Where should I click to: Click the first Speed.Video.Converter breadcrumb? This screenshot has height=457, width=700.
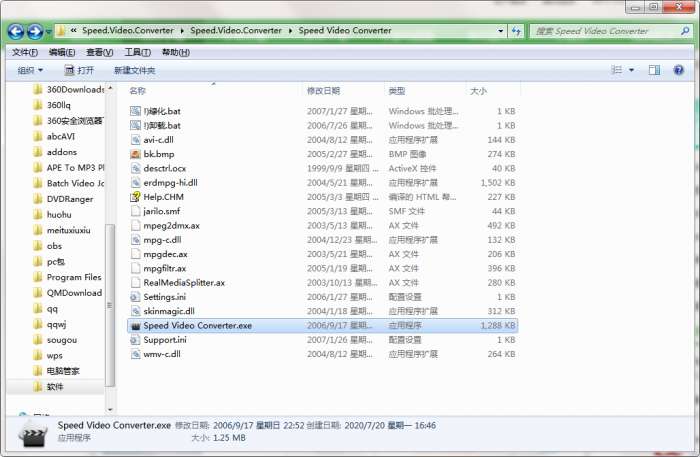tap(128, 30)
